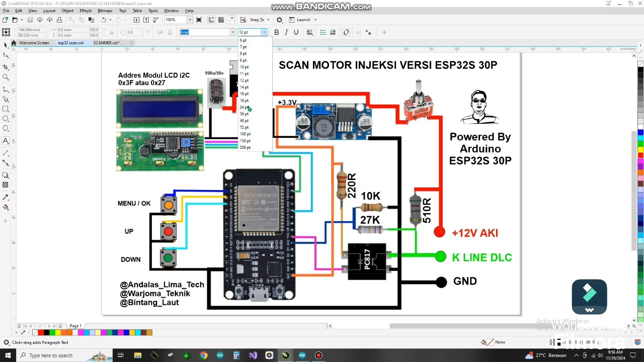The image size is (644, 362).
Task: Select the Zoom magnifier tool
Action: 6,77
